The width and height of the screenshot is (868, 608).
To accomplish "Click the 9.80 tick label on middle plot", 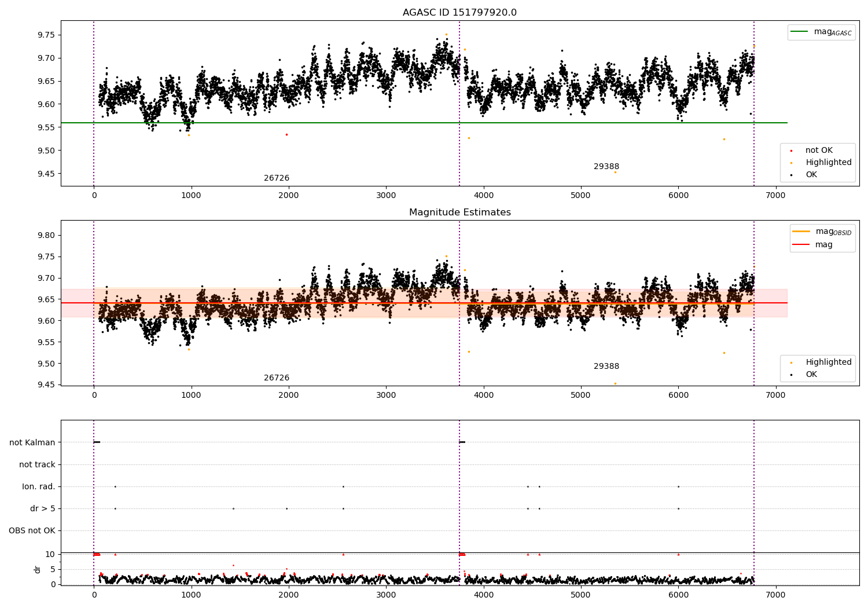I will (x=46, y=235).
